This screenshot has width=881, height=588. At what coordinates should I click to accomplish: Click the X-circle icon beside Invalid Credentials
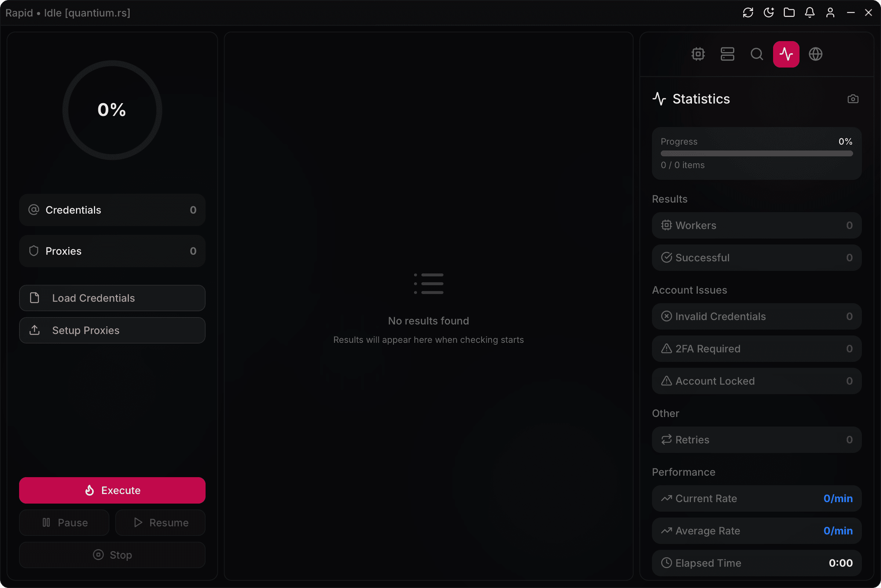click(666, 316)
